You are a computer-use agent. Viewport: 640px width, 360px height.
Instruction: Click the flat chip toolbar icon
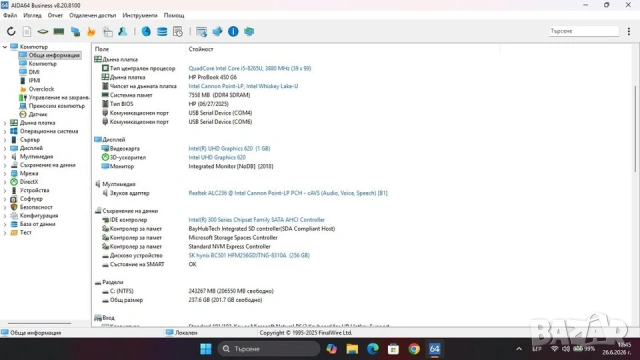click(42, 31)
